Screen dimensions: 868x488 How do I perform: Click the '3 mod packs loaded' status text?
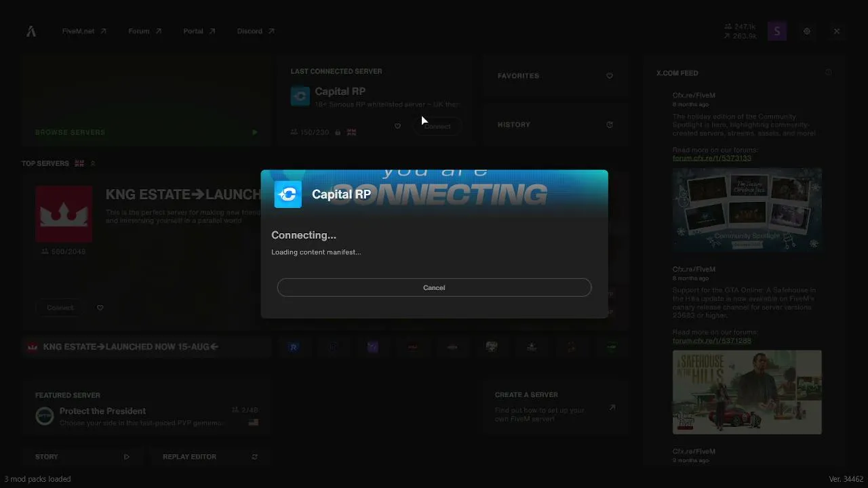click(x=38, y=479)
